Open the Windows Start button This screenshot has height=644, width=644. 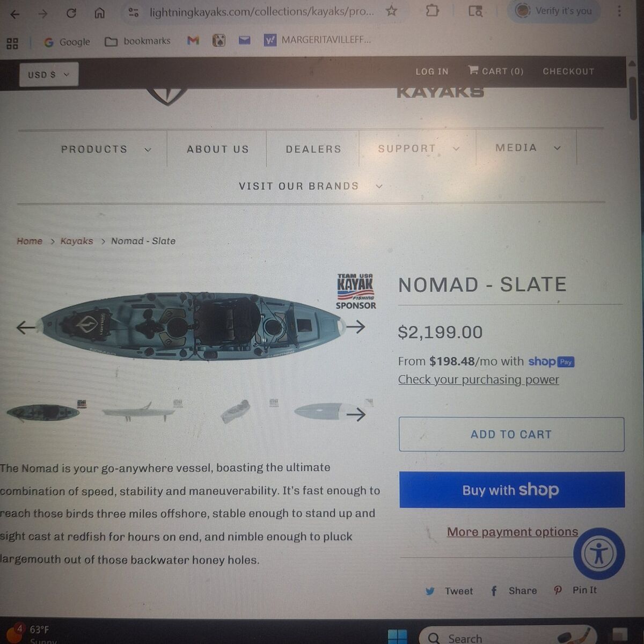point(397,637)
